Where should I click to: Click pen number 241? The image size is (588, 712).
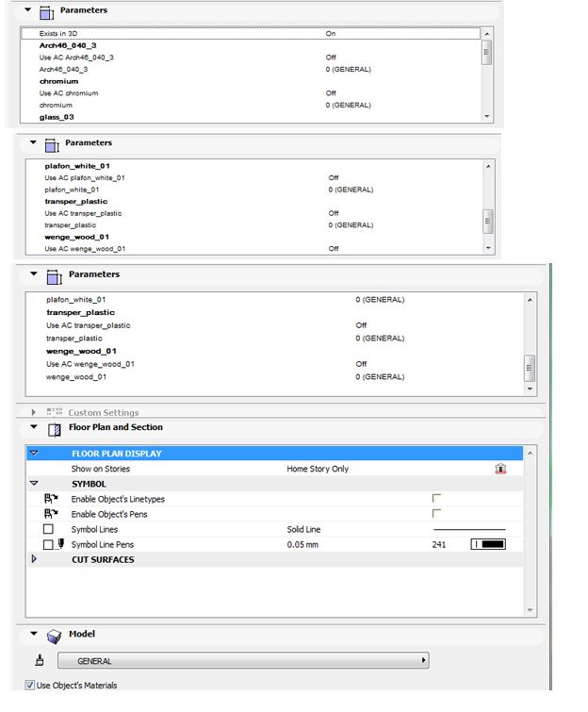click(x=438, y=544)
